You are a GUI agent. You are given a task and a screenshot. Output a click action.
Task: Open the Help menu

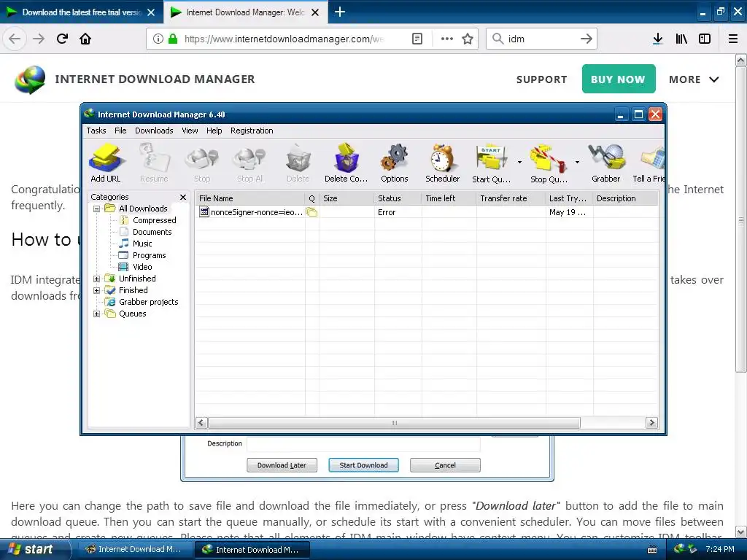[x=214, y=131]
